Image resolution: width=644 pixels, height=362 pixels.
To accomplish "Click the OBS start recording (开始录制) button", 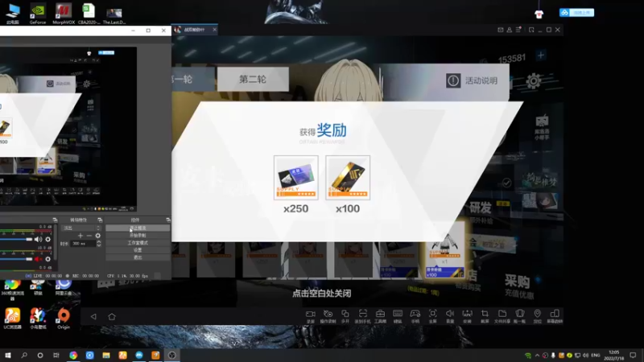I will pyautogui.click(x=138, y=235).
